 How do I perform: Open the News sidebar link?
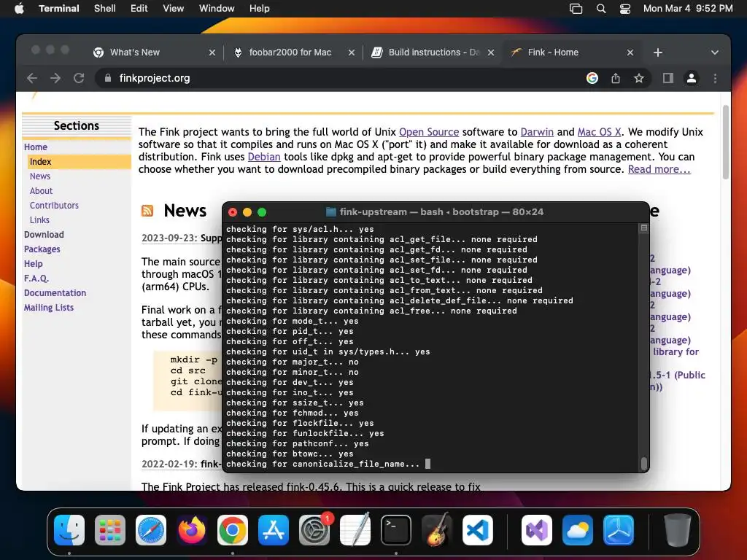click(40, 176)
